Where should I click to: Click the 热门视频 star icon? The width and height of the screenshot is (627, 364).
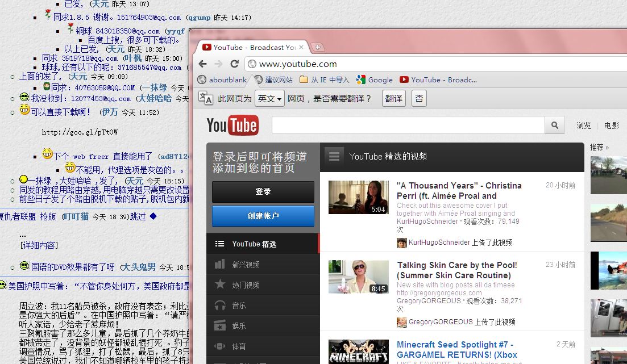point(219,284)
